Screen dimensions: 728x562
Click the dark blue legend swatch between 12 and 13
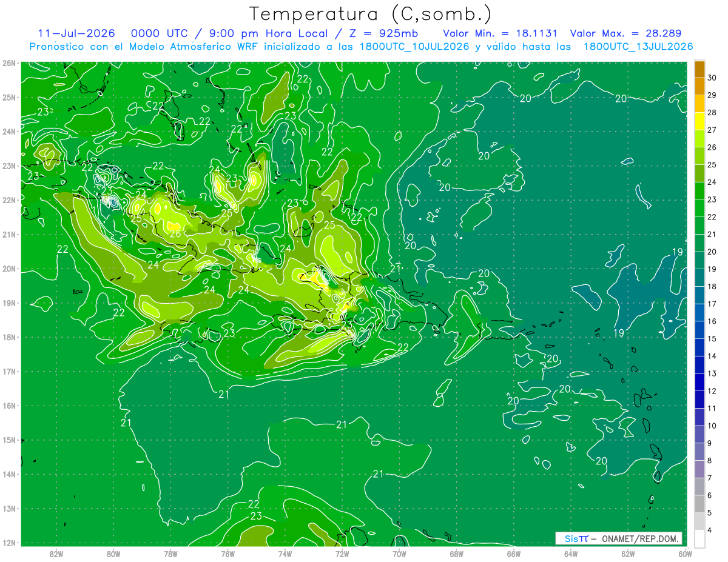699,382
